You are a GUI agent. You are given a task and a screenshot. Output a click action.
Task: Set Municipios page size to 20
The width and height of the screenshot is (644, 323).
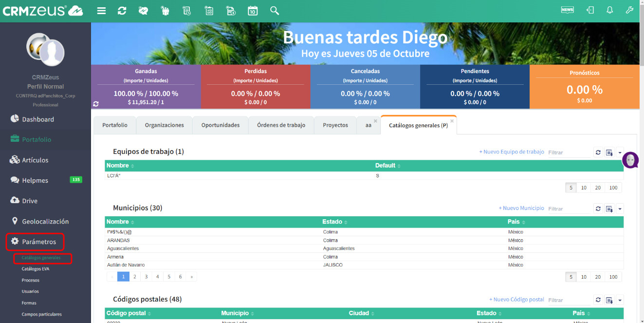coord(597,277)
